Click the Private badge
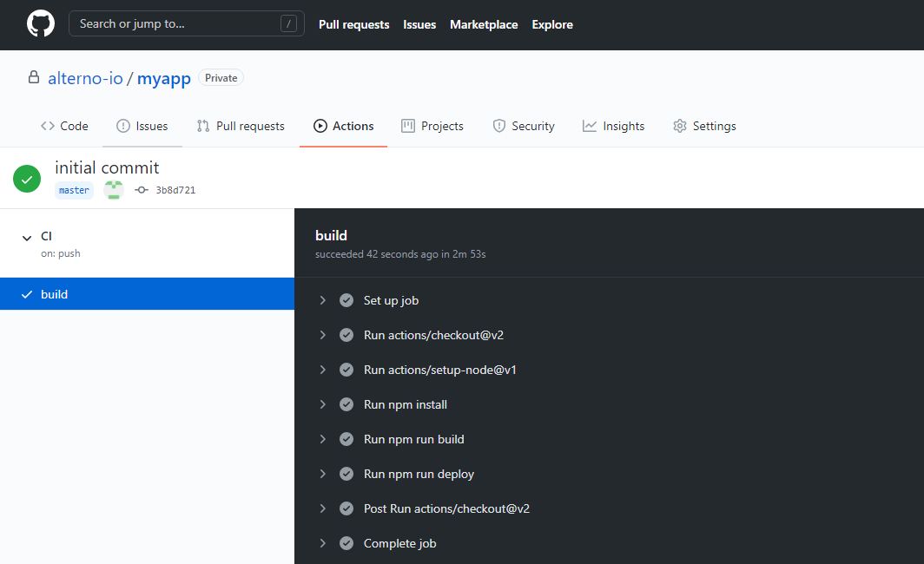 click(221, 78)
